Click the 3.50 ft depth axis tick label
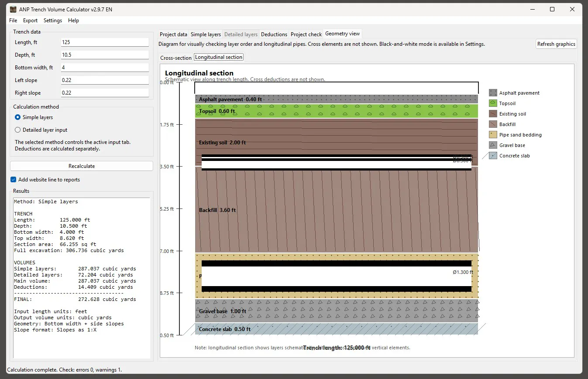The width and height of the screenshot is (588, 379). (x=167, y=167)
